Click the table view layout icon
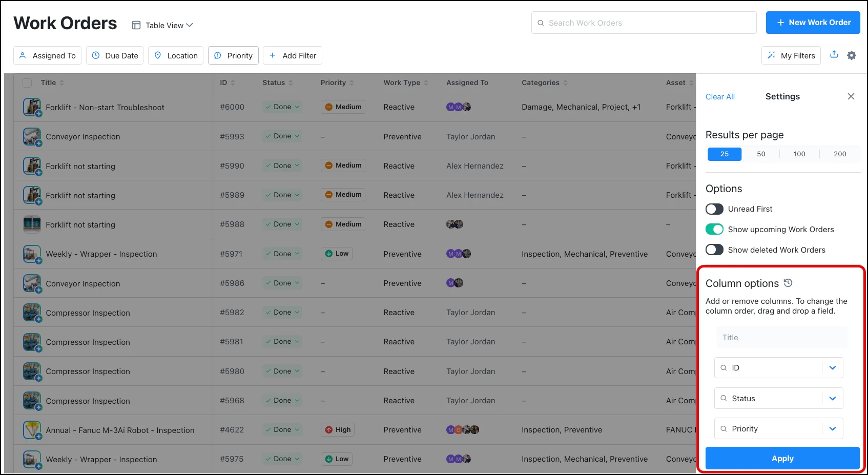 (136, 25)
